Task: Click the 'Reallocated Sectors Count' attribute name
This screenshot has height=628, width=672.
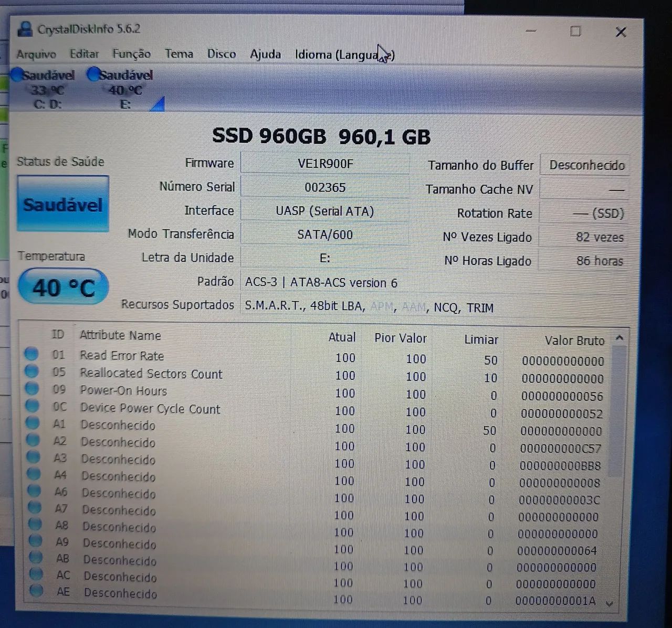Action: (151, 374)
